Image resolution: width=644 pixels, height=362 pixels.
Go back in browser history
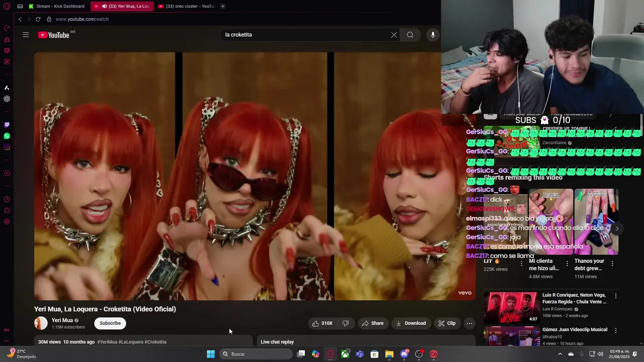click(20, 19)
